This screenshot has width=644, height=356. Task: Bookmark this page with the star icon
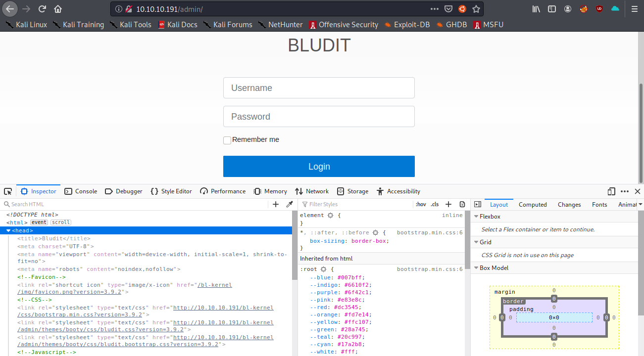click(476, 9)
